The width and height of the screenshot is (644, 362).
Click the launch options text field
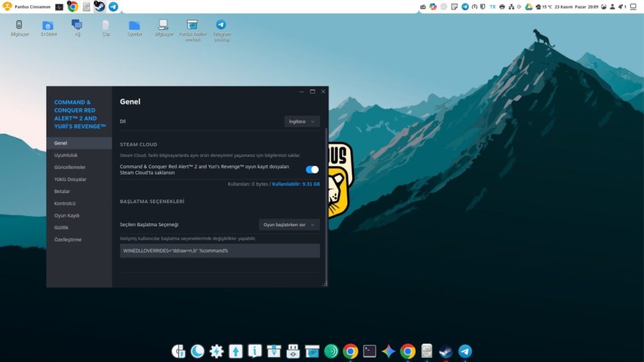pos(219,251)
